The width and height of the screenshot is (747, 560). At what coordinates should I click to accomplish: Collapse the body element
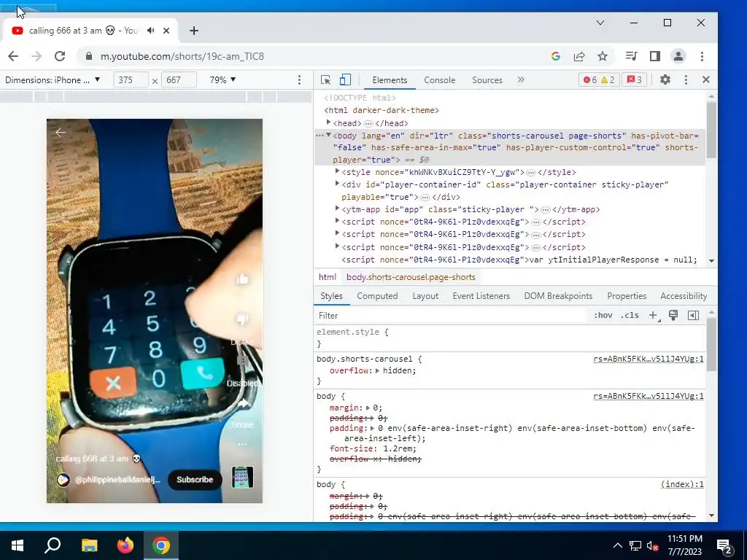pyautogui.click(x=328, y=135)
